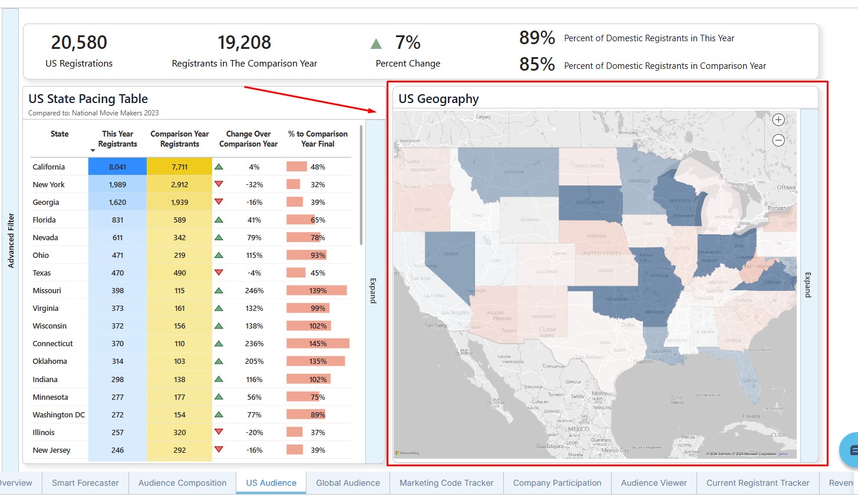
Task: Click the California 8,041 registrants cell
Action: [x=117, y=167]
